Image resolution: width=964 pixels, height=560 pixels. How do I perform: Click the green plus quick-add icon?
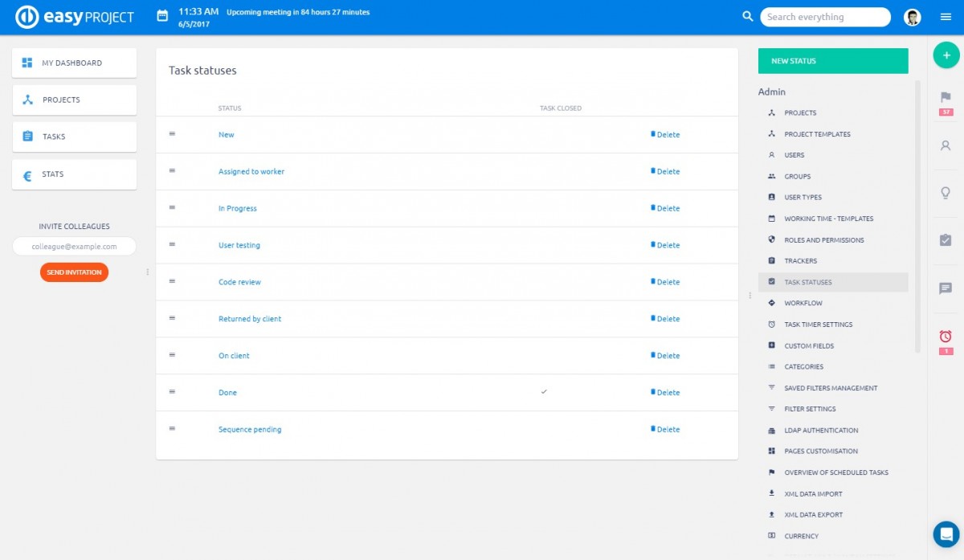(946, 55)
